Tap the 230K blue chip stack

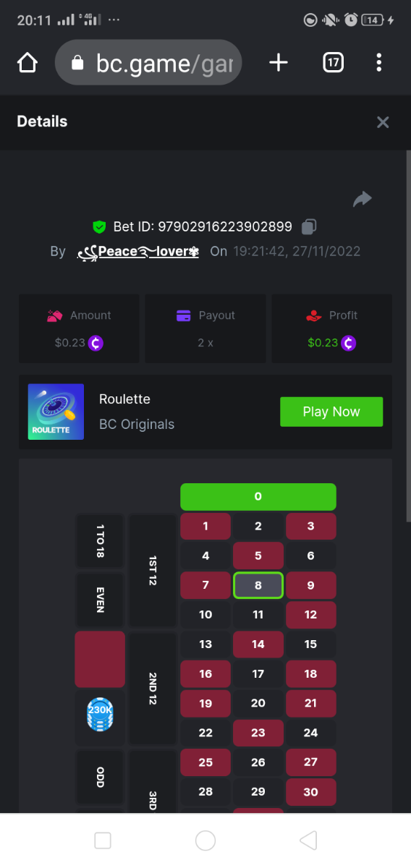pos(100,712)
